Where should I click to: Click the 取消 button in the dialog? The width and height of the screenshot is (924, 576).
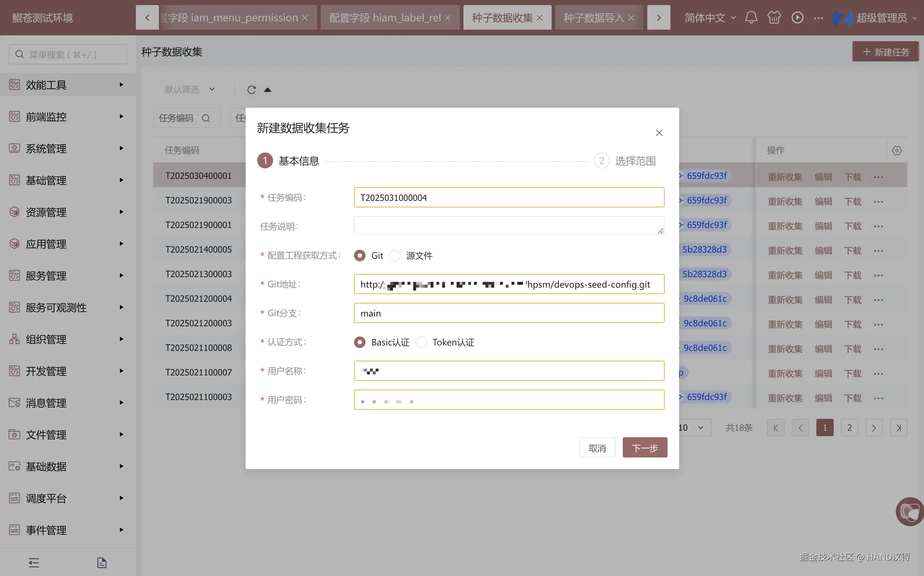(597, 448)
